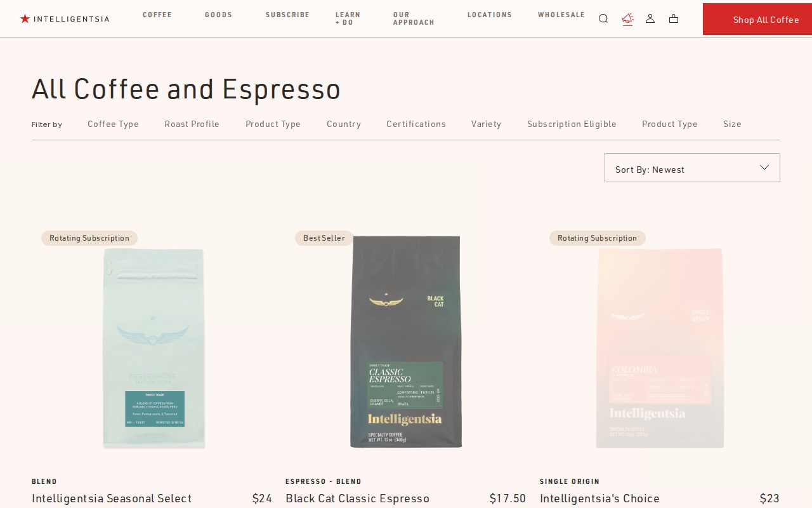Viewport: 812px width, 508px height.
Task: Expand the Subscription Eligible filter
Action: coord(572,124)
